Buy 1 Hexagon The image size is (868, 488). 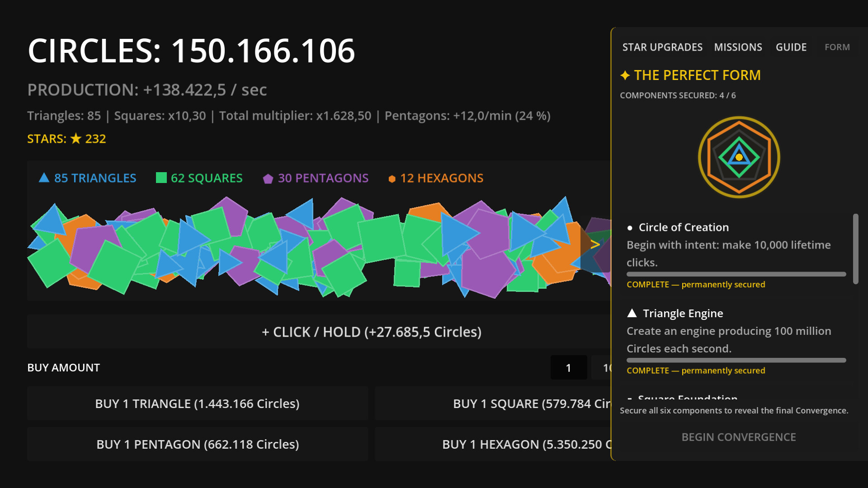coord(493,444)
